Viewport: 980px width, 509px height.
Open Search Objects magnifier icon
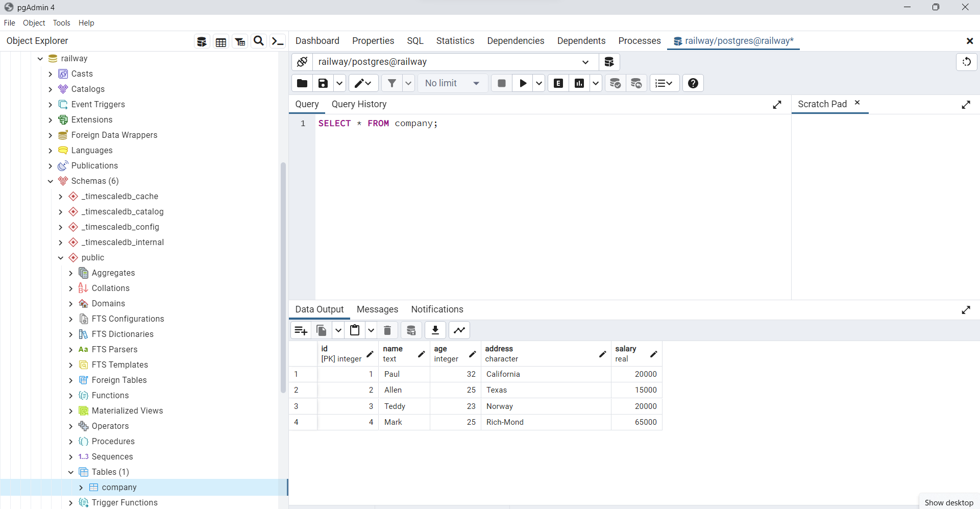tap(259, 41)
